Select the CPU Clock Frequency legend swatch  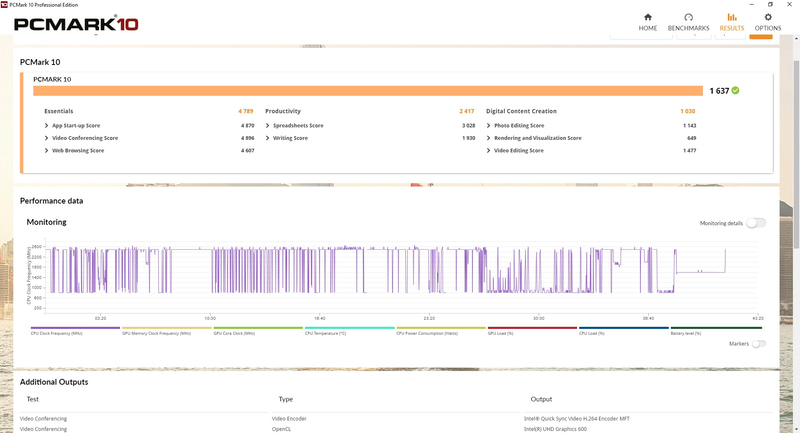coord(75,327)
